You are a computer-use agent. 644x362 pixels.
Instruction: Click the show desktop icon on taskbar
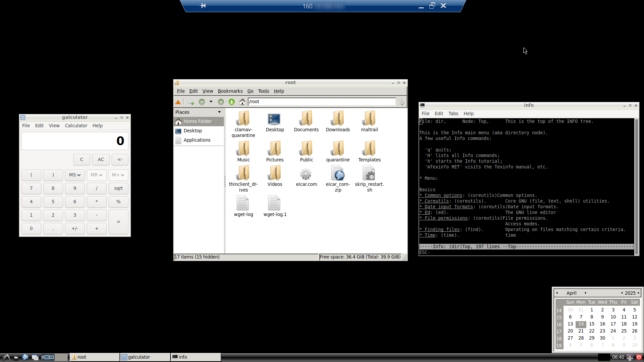point(35,357)
